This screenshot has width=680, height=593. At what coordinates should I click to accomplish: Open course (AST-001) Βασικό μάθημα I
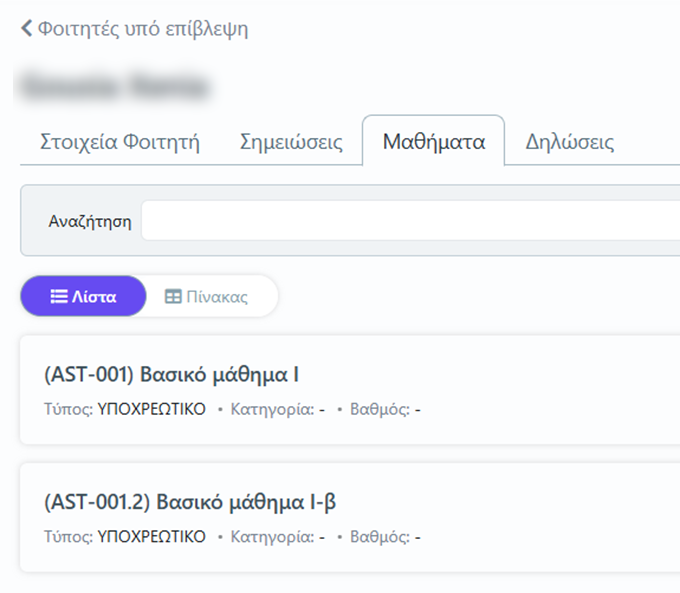172,375
